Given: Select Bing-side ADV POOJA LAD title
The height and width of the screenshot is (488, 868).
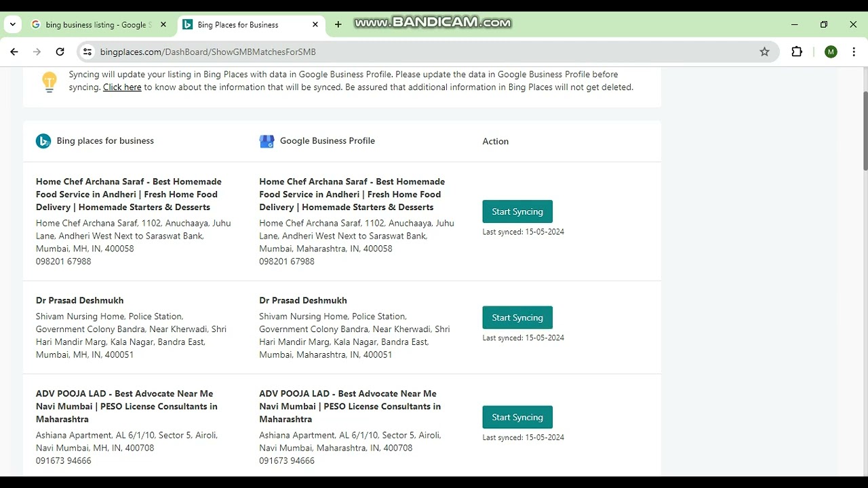Looking at the screenshot, I should 127,406.
